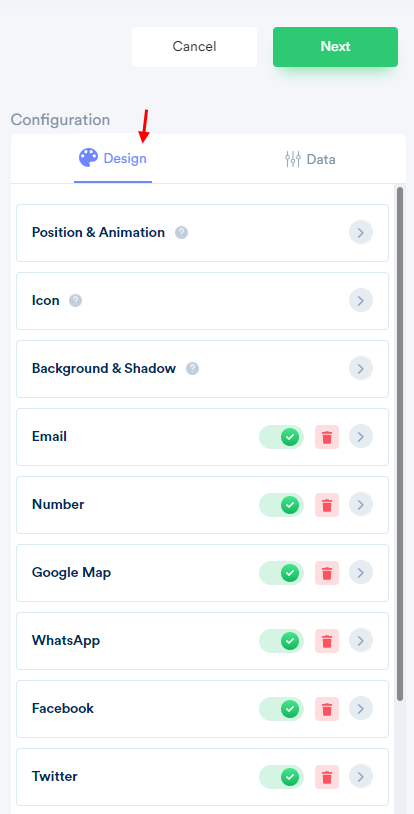Click help icon beside Background & Shadow
Image resolution: width=414 pixels, height=814 pixels.
click(192, 369)
